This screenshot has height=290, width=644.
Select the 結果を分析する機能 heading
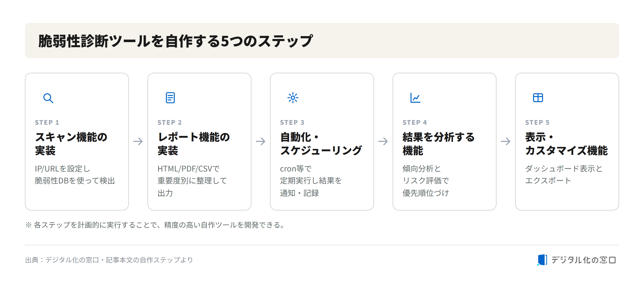pyautogui.click(x=439, y=144)
